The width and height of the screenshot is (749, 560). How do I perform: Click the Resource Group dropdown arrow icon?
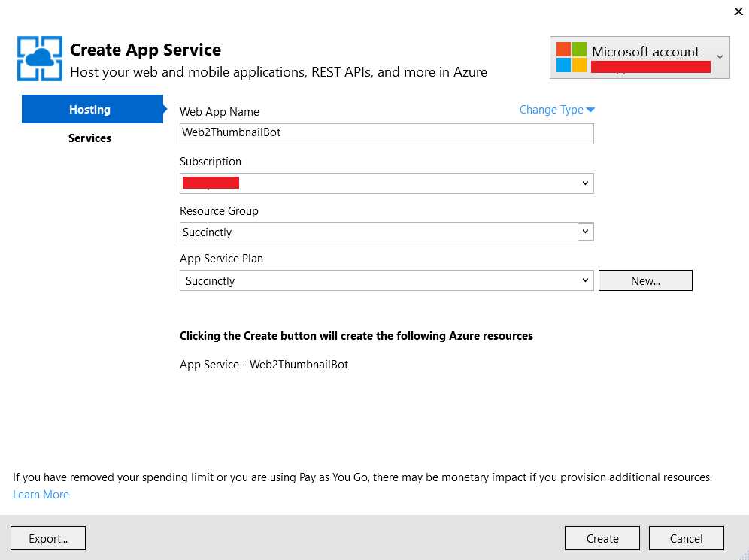585,232
